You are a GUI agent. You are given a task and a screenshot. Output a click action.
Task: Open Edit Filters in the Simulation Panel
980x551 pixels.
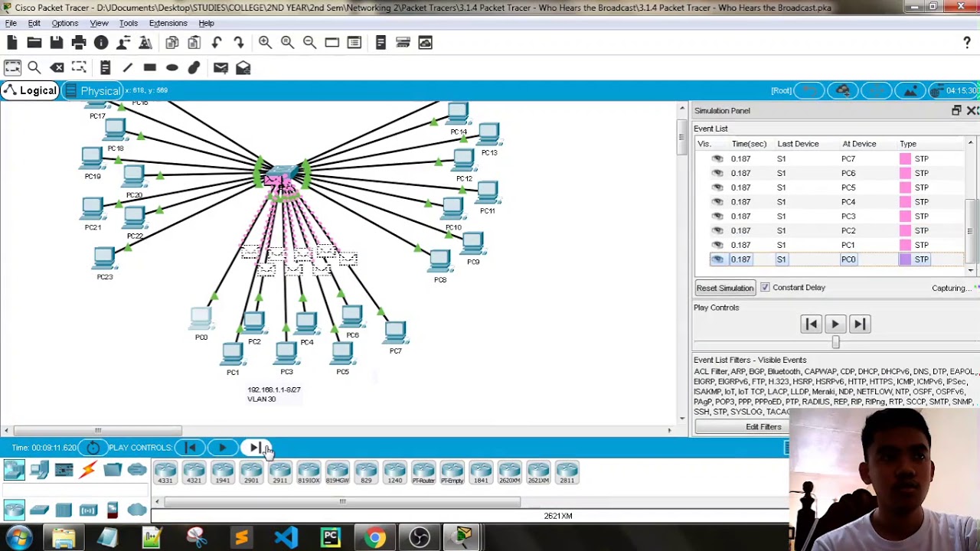(763, 427)
